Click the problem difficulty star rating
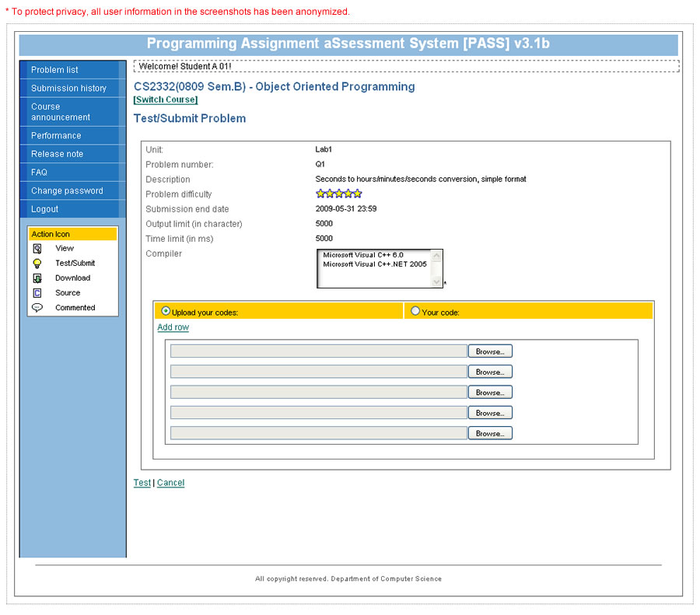 338,194
